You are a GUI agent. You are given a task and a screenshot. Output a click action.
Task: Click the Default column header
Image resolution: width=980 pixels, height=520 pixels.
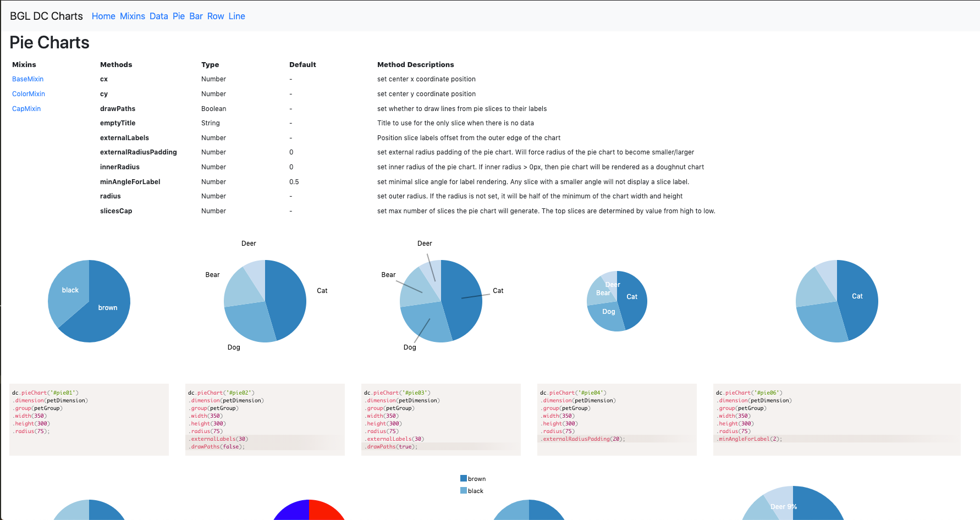(x=302, y=65)
